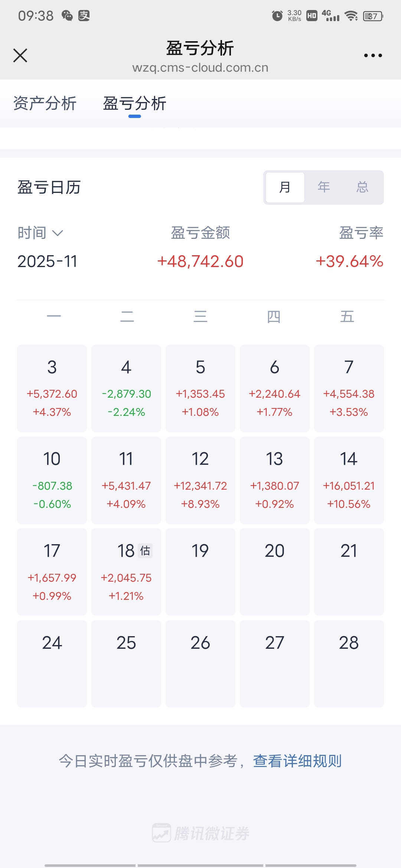401x868 pixels.
Task: Expand the 时间 time dropdown
Action: click(40, 233)
